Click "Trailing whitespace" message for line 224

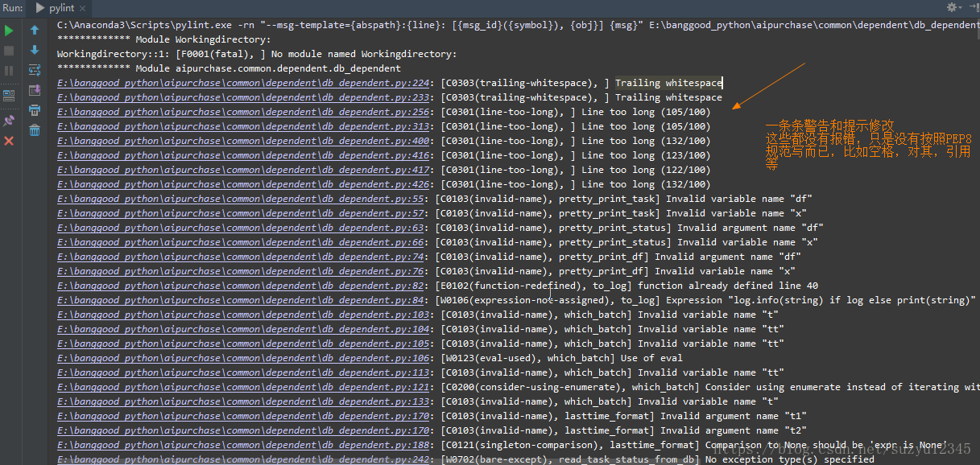tap(668, 83)
